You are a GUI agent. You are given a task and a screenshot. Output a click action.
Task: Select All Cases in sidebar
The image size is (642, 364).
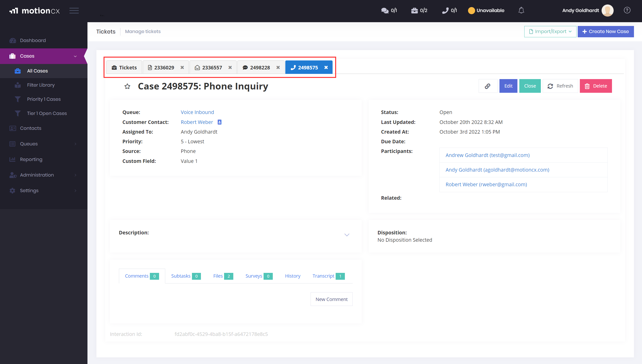click(x=43, y=71)
